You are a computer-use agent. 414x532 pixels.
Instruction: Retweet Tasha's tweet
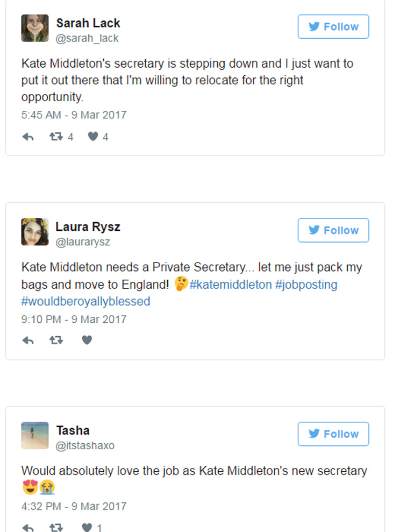tap(56, 528)
